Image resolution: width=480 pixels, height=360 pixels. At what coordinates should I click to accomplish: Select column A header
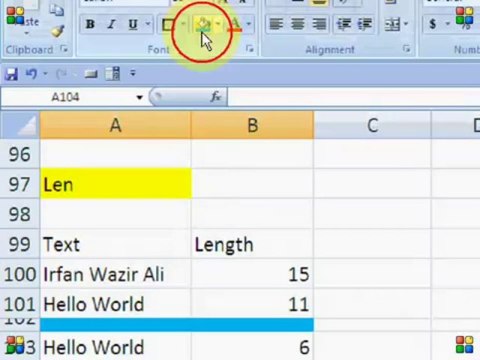tap(115, 125)
